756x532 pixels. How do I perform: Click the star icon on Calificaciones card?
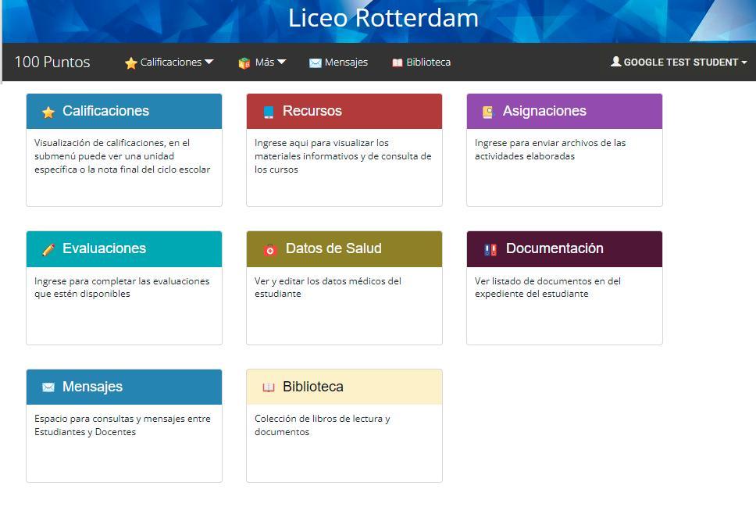48,112
